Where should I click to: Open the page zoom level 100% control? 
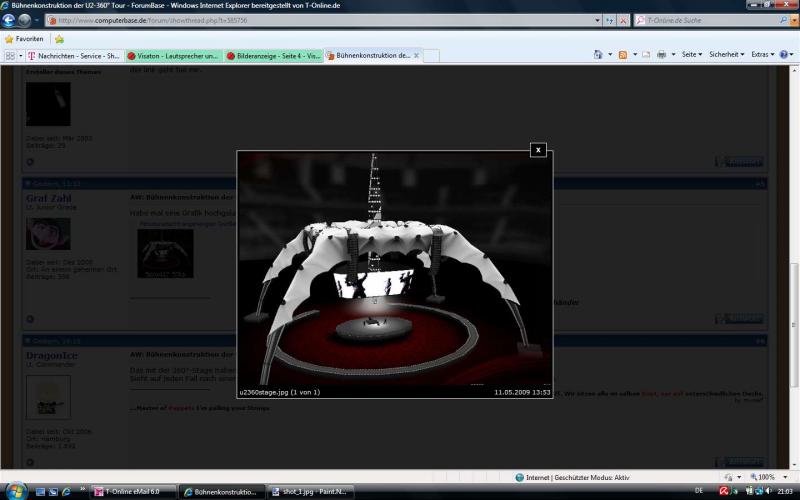[766, 477]
